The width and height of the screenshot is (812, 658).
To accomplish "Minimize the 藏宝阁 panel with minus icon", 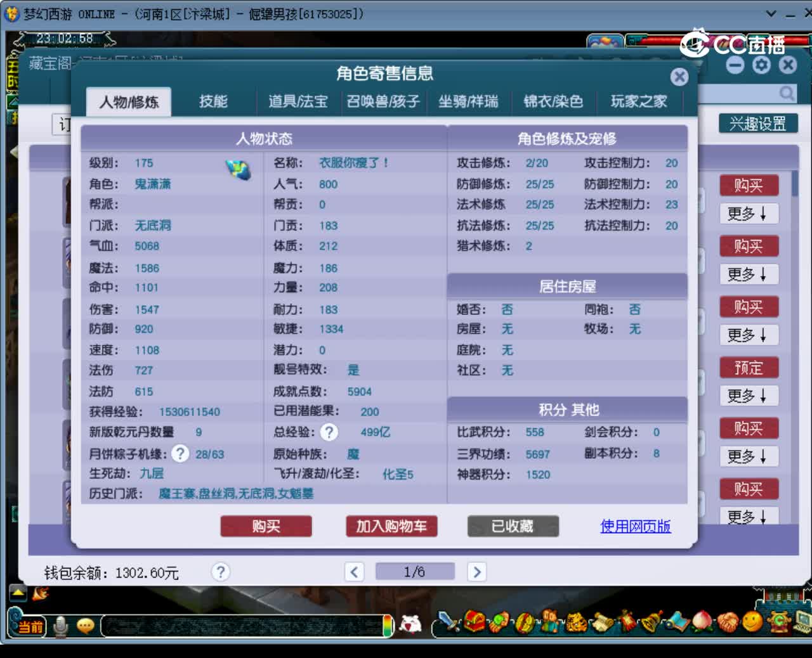I will point(735,65).
